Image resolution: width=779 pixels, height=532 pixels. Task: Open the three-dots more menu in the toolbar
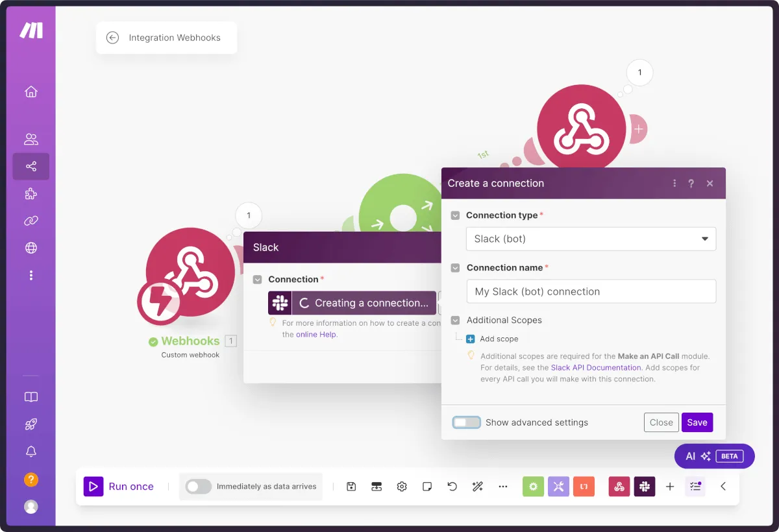(x=503, y=487)
